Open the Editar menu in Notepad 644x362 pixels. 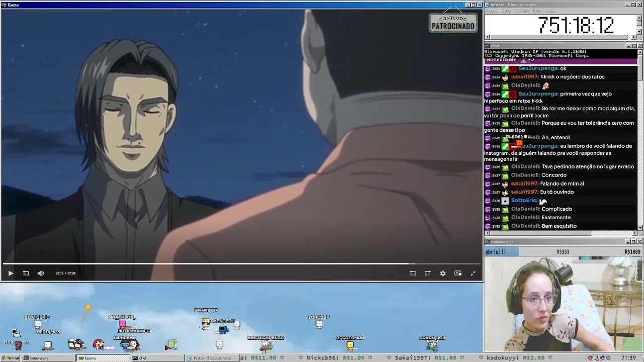coord(507,11)
